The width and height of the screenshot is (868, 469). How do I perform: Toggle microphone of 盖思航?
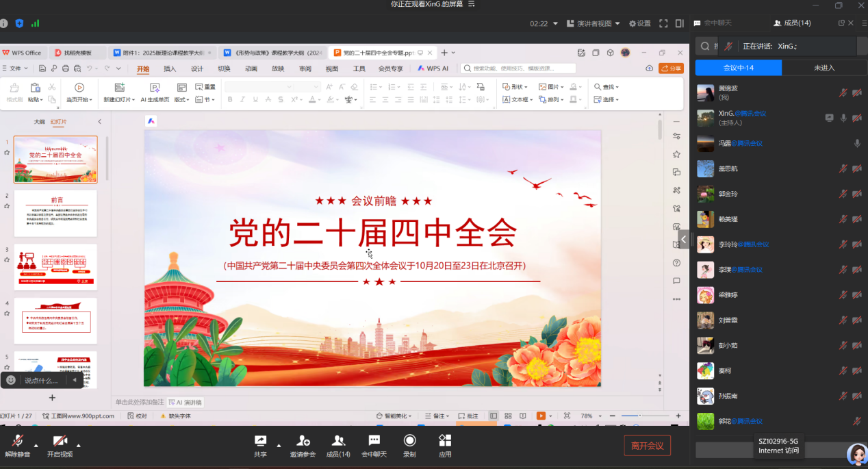[x=843, y=168]
